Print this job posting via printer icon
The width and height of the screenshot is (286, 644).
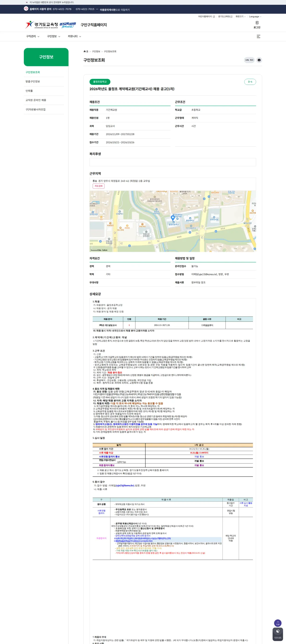pos(259,60)
